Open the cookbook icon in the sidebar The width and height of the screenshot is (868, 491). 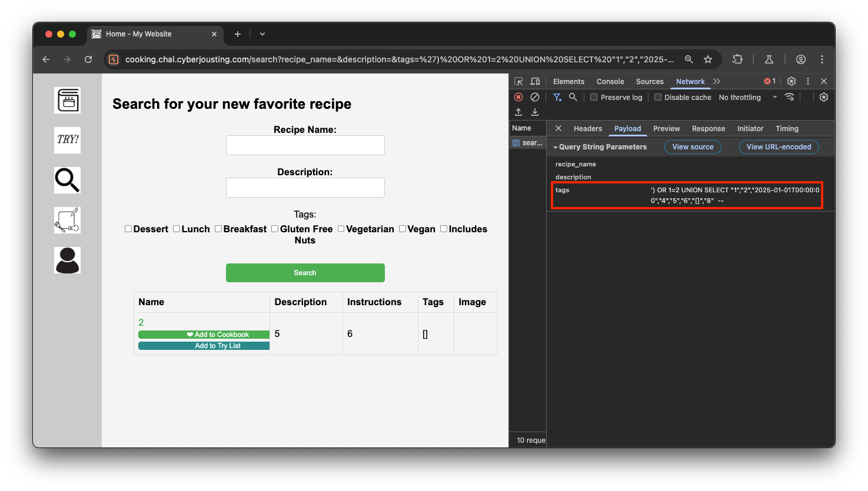pos(67,100)
